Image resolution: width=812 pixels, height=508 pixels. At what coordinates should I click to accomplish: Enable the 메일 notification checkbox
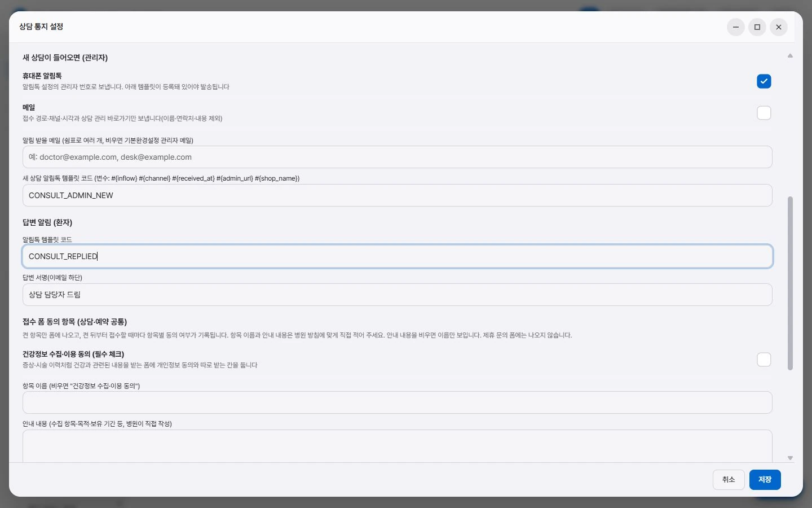764,113
